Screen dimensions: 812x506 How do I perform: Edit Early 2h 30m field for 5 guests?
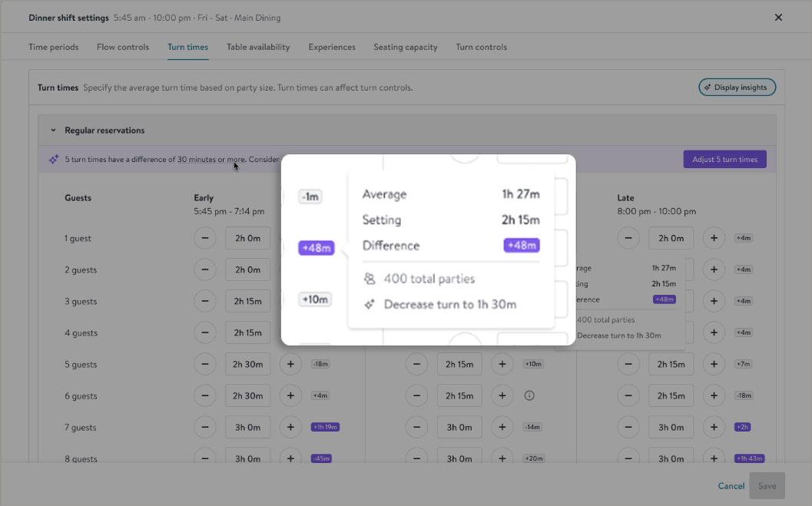[x=247, y=364]
